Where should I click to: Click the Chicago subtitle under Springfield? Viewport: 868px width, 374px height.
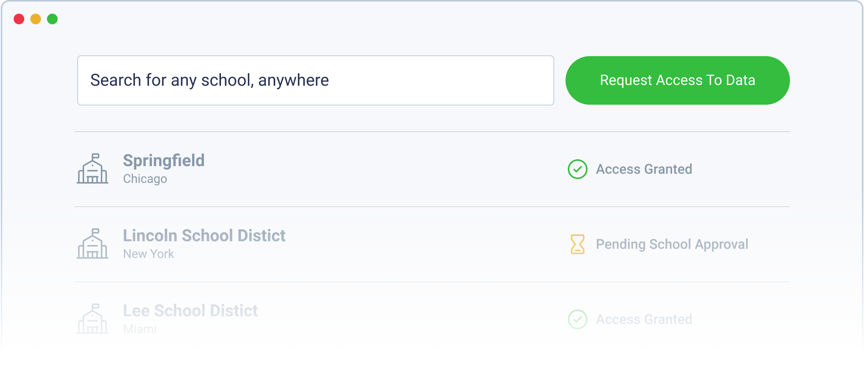pos(145,179)
